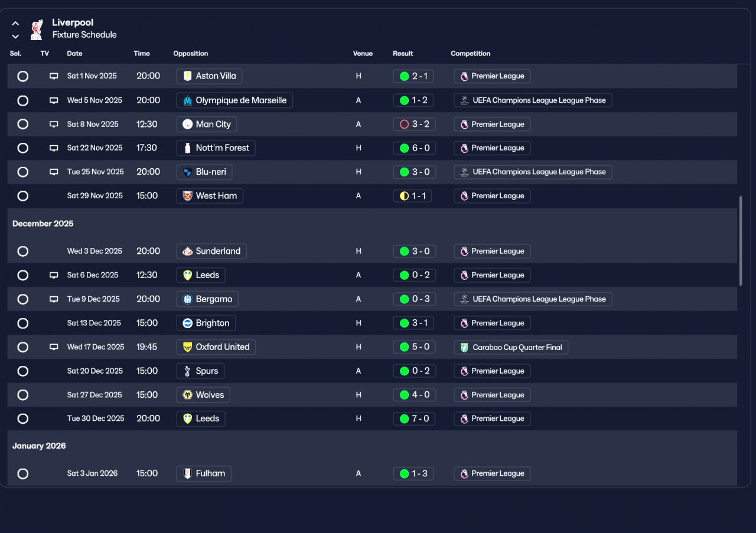Click TV icon on Blu-neri row
Screen dimensions: 756x533
54,172
